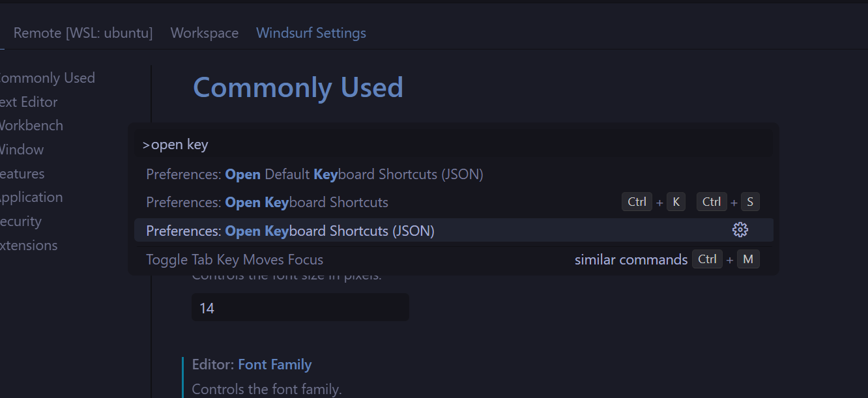Select the highlighted Open Keyboard Shortcuts (JSON) entry
The width and height of the screenshot is (868, 398).
(454, 231)
